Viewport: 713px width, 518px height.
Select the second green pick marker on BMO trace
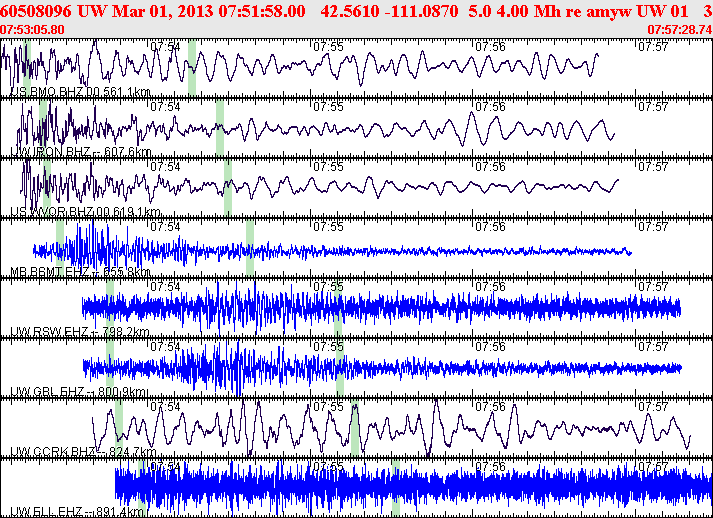192,68
